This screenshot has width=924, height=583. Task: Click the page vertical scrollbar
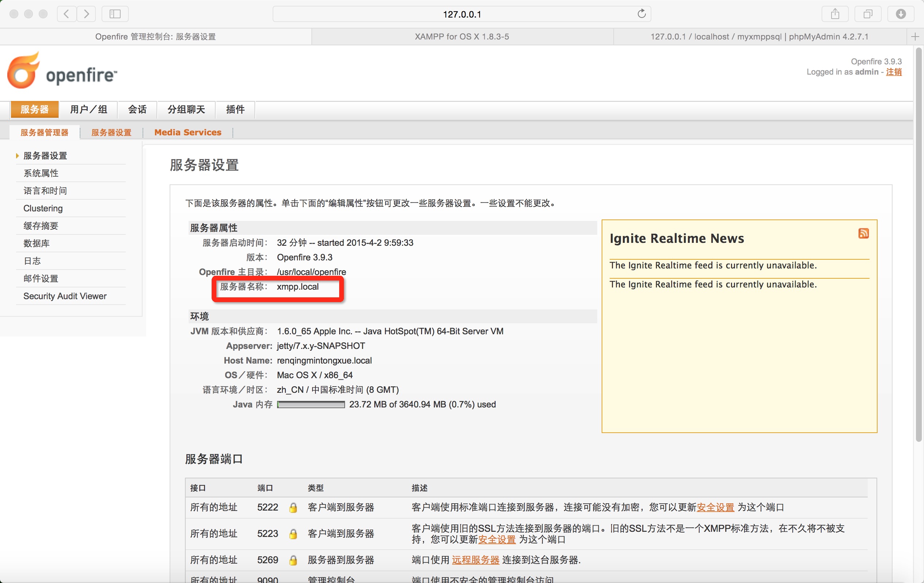click(x=919, y=244)
